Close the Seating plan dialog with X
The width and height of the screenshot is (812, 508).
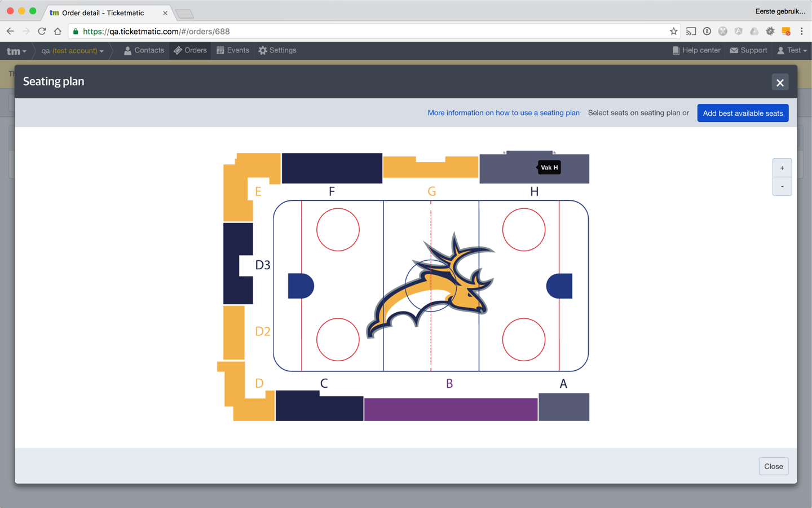point(780,82)
